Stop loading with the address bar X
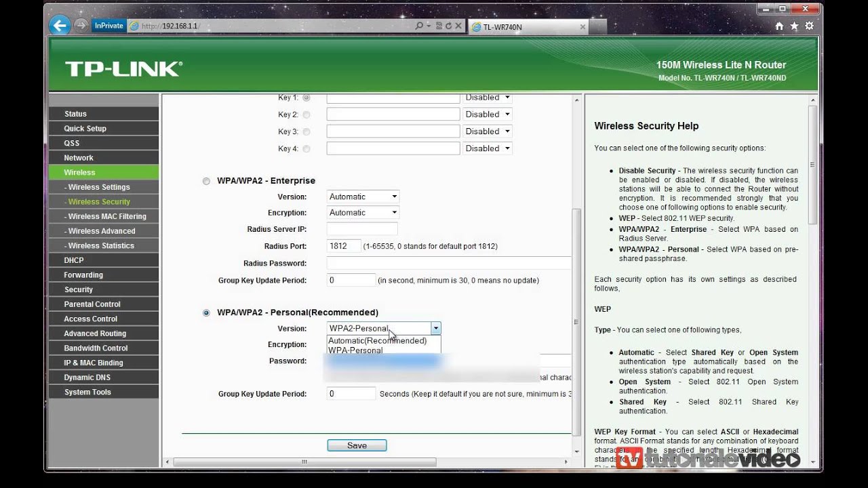Image resolution: width=868 pixels, height=488 pixels. [458, 26]
